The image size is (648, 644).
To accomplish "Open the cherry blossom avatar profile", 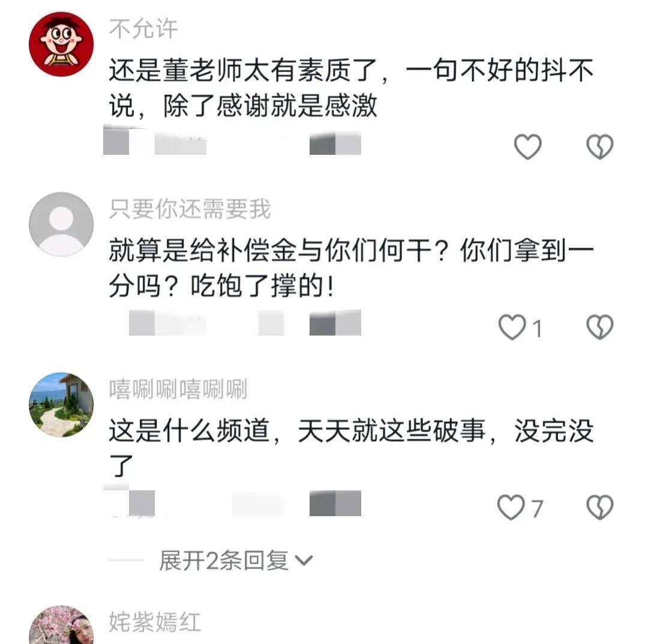I will tap(61, 625).
